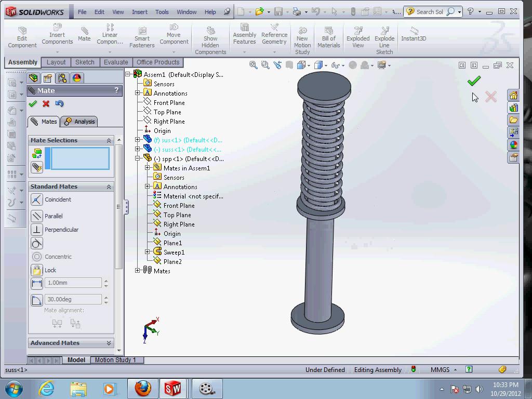Screen dimensions: 532x399
Task: Toggle Instant3D
Action: tap(414, 34)
